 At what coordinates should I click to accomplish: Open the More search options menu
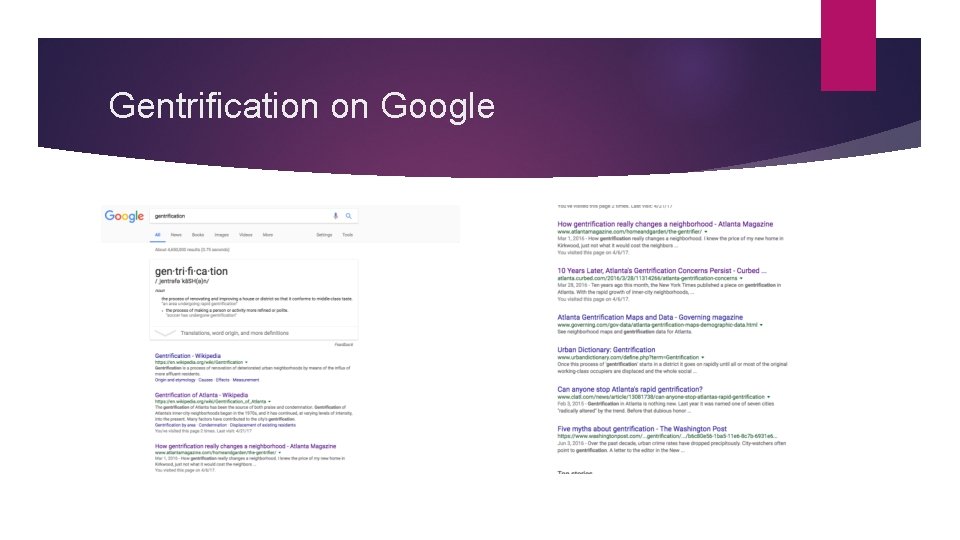pos(268,235)
